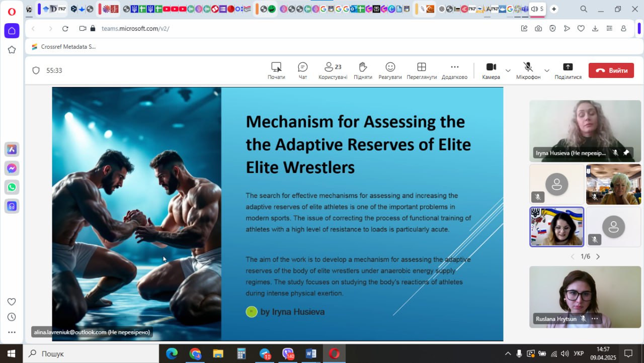The image size is (644, 363).
Task: Open the browser profile account icon
Action: (623, 29)
